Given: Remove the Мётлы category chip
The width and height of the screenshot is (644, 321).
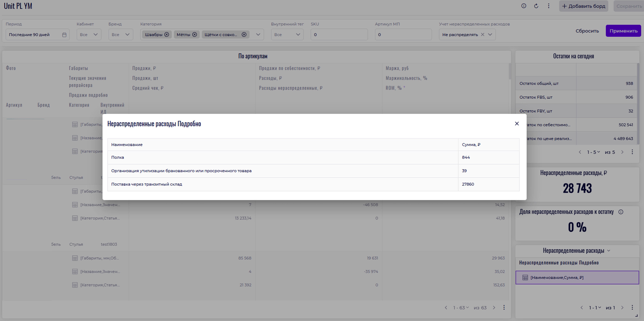Looking at the screenshot, I should (195, 35).
